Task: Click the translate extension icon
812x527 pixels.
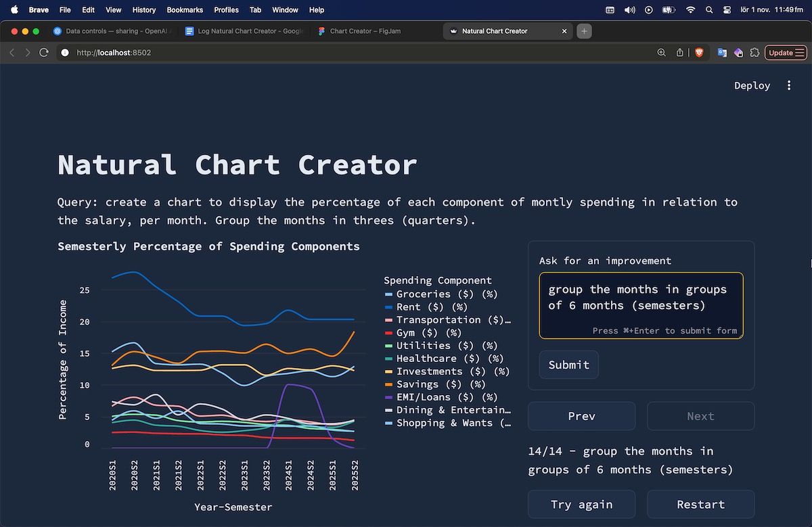Action: [x=722, y=52]
